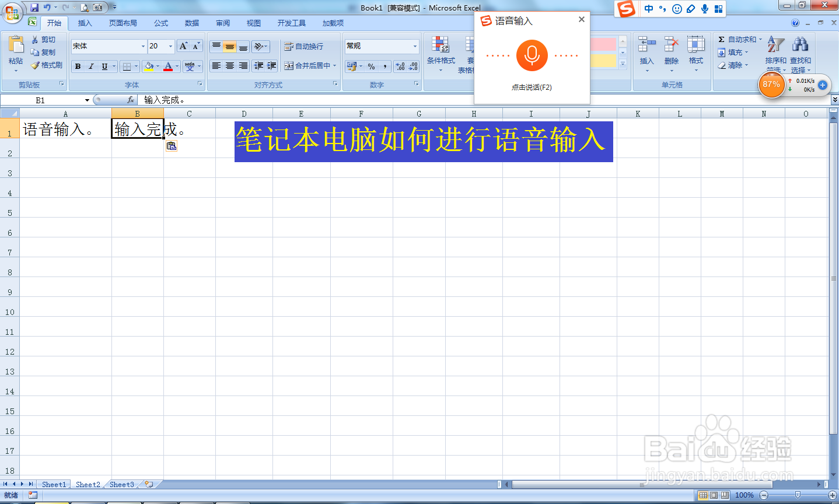Open the 常规 number format dropdown
839x504 pixels.
pos(415,46)
